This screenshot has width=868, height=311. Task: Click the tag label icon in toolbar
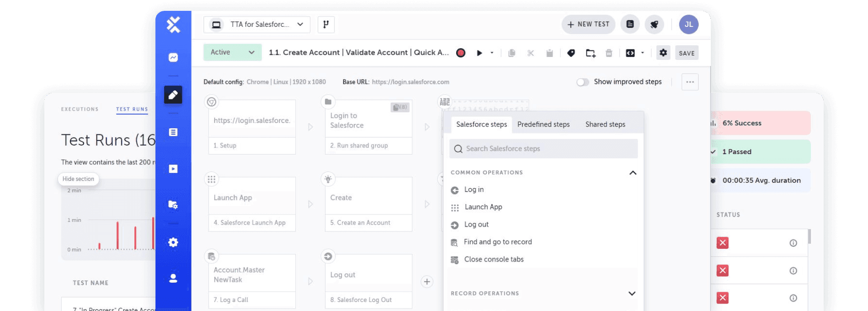pos(571,53)
